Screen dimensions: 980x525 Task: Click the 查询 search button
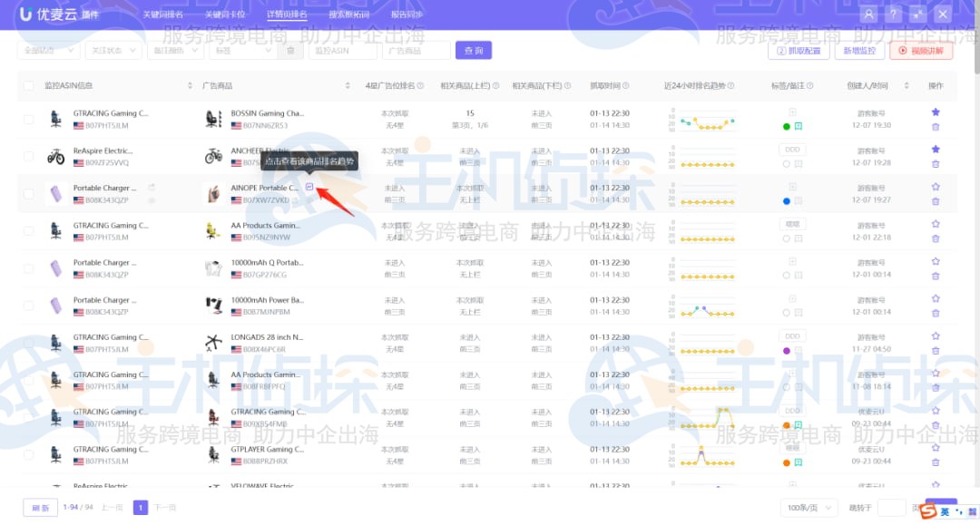[473, 50]
